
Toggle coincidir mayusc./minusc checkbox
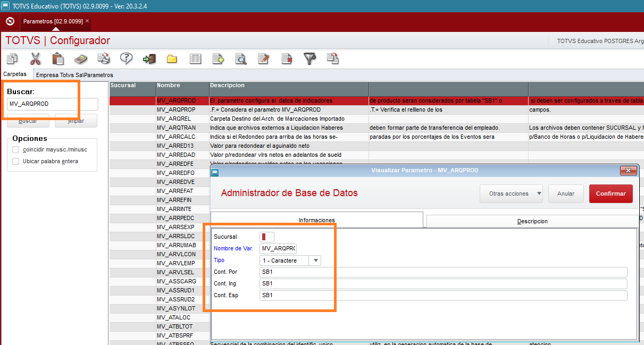pyautogui.click(x=16, y=149)
